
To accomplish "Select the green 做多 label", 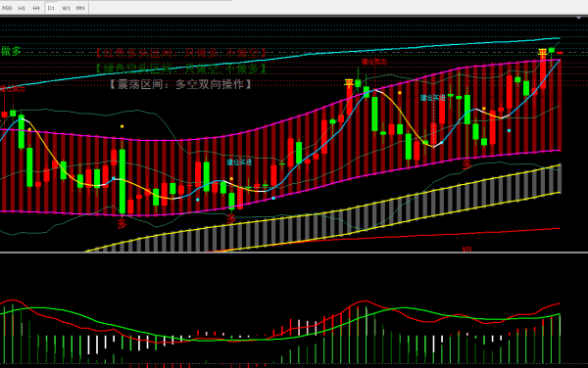I will (x=11, y=51).
